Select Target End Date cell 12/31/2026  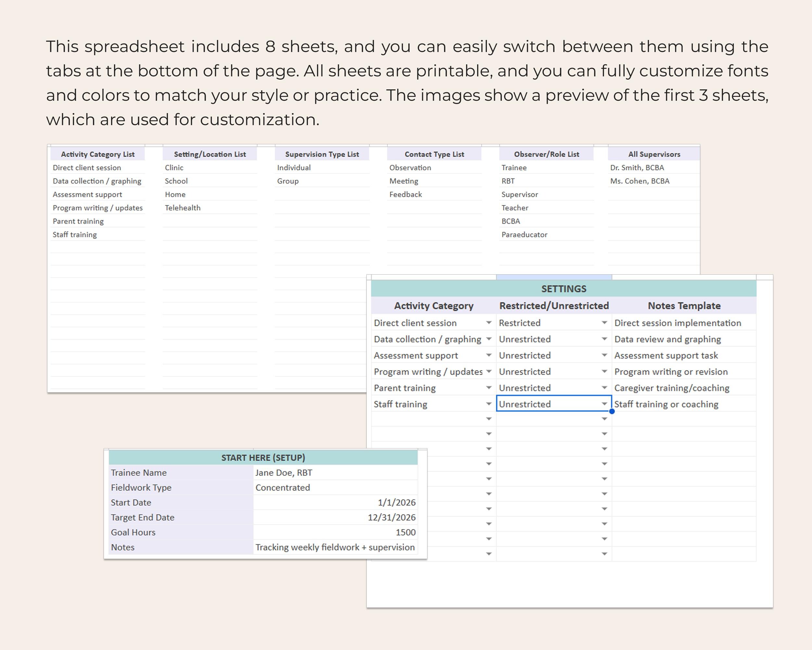[x=335, y=517]
